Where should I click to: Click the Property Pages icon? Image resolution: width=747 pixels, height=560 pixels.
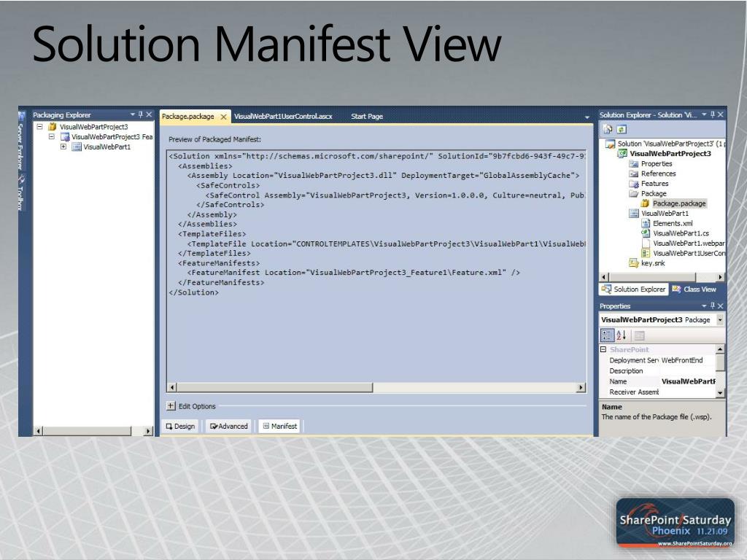[640, 335]
